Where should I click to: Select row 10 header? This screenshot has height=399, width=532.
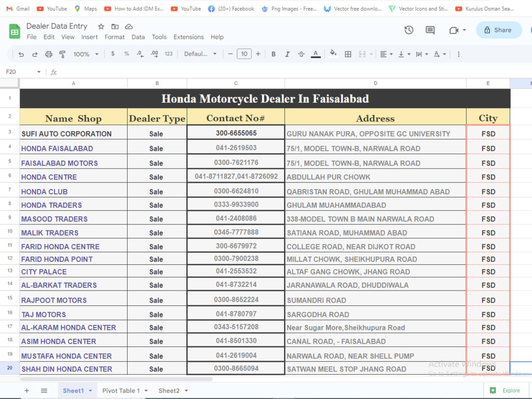click(x=10, y=231)
